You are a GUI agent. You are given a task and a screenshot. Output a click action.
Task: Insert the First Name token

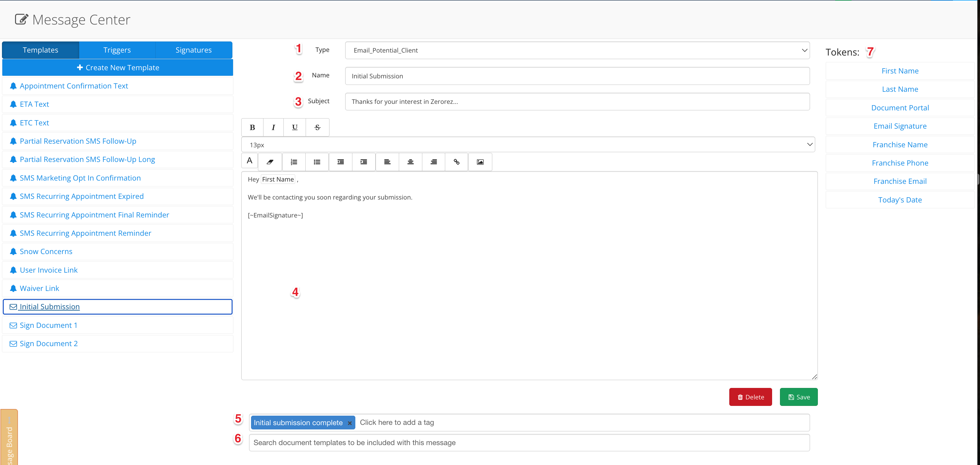tap(900, 71)
